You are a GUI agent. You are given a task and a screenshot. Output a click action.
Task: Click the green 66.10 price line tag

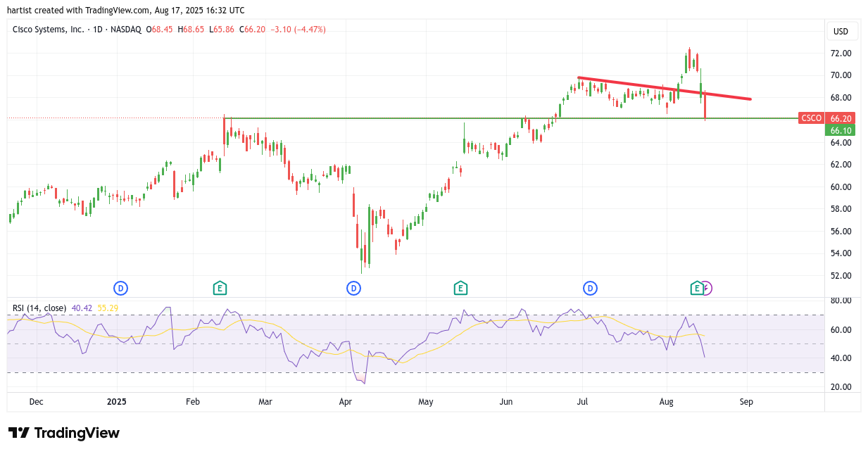[x=841, y=130]
